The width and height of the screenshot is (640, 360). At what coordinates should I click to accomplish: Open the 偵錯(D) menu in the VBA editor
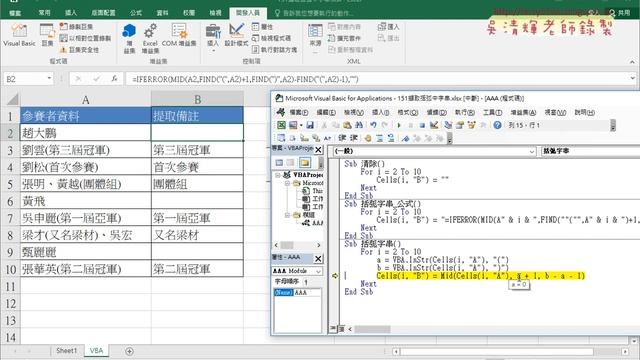coord(436,112)
